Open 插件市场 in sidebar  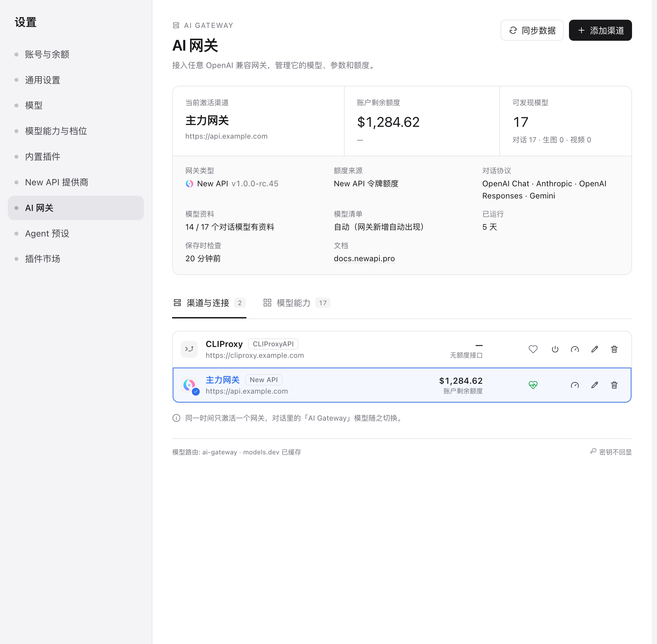(x=76, y=259)
